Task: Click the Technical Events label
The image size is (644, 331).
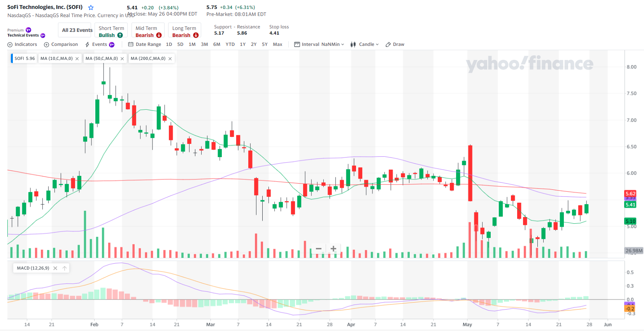Action: [x=23, y=35]
